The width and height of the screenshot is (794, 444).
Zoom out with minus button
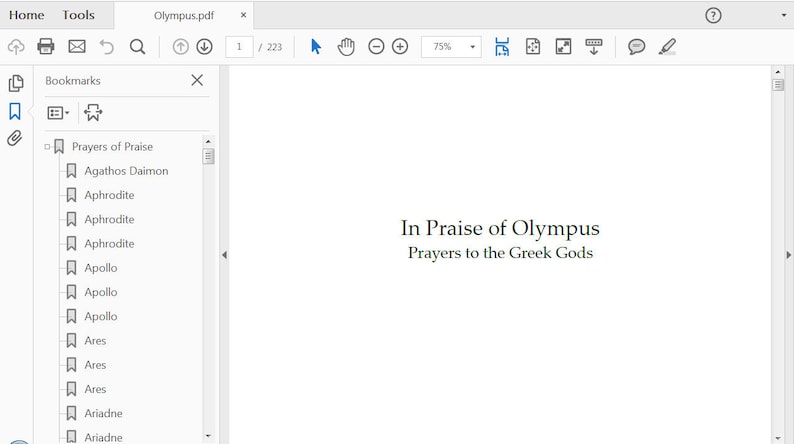(376, 47)
